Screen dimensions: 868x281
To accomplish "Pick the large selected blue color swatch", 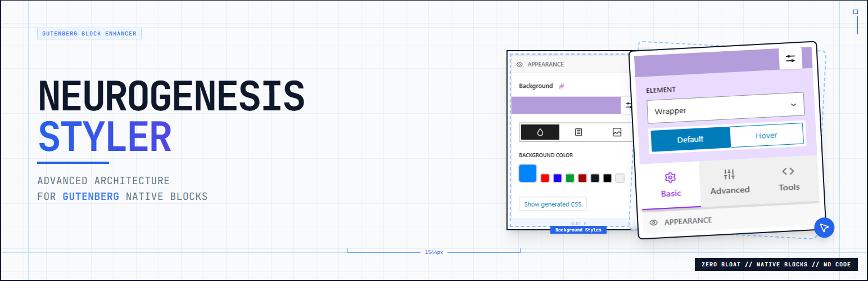I will (528, 173).
